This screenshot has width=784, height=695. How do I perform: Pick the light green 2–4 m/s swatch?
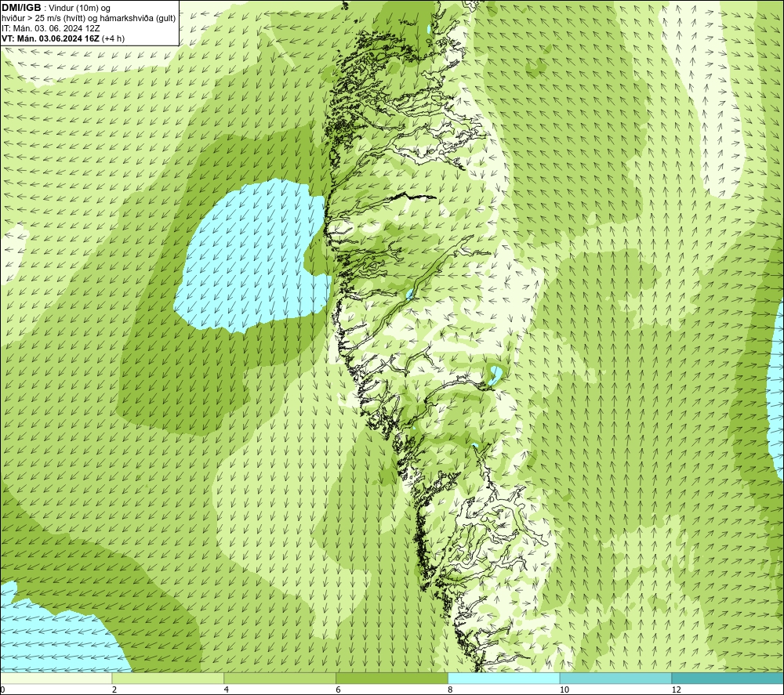tap(168, 678)
